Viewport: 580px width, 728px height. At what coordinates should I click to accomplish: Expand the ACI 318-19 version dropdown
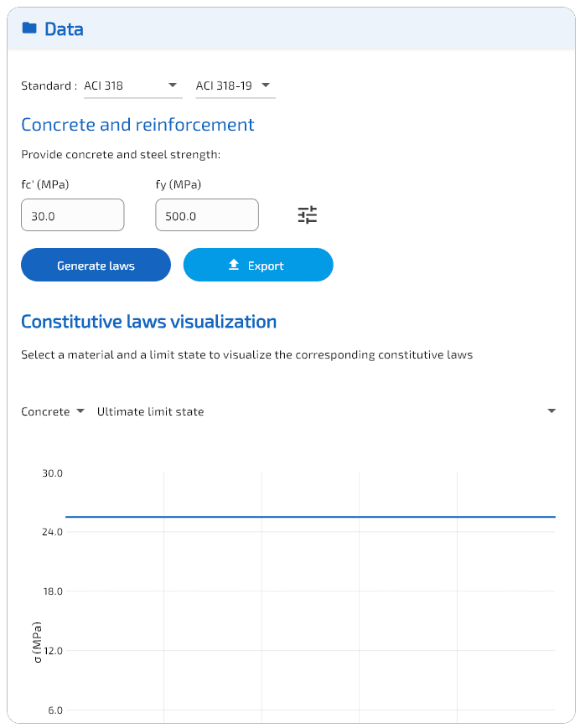[235, 85]
